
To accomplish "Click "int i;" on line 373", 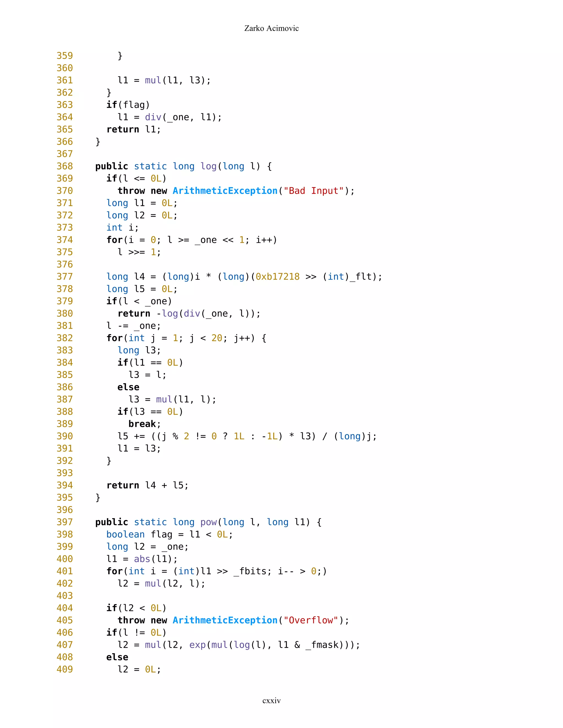I will (x=122, y=228).
